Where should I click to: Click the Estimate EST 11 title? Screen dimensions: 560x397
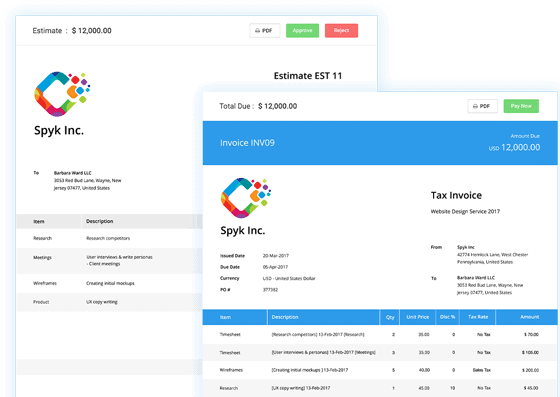coord(308,76)
